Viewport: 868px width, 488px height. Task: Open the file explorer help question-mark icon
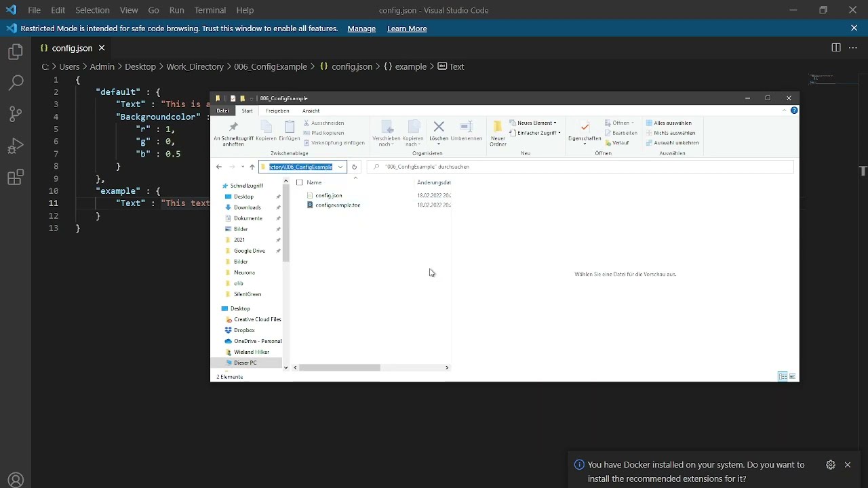[x=794, y=110]
